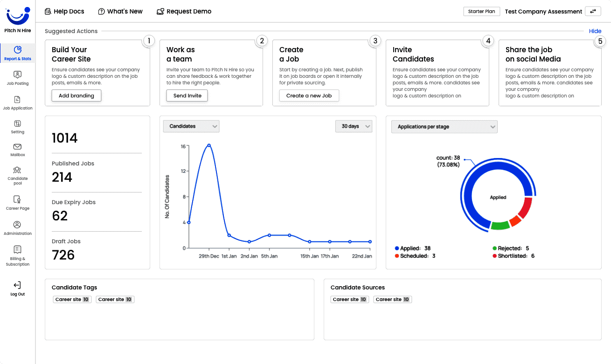Click the Log Out icon
This screenshot has height=364, width=611.
[x=18, y=285]
